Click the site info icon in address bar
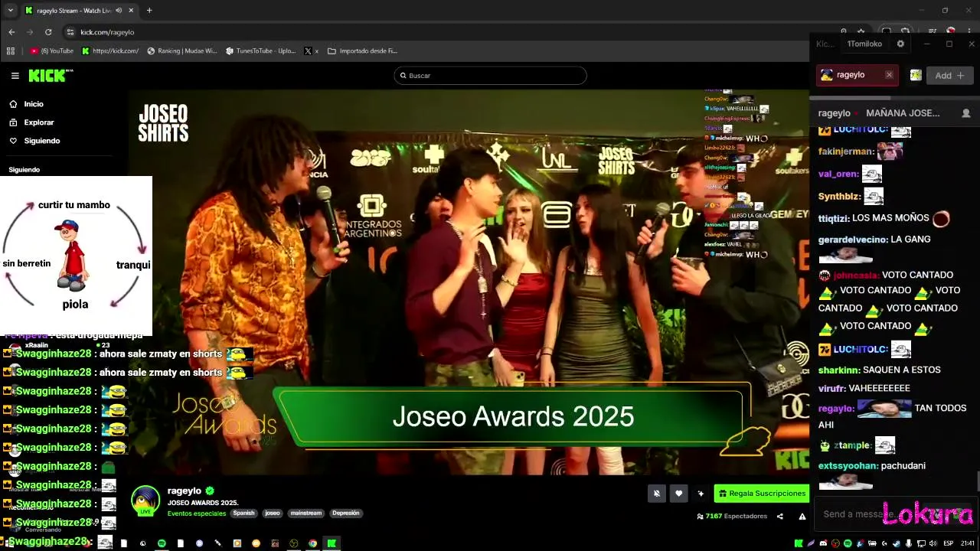980x551 pixels. (70, 32)
